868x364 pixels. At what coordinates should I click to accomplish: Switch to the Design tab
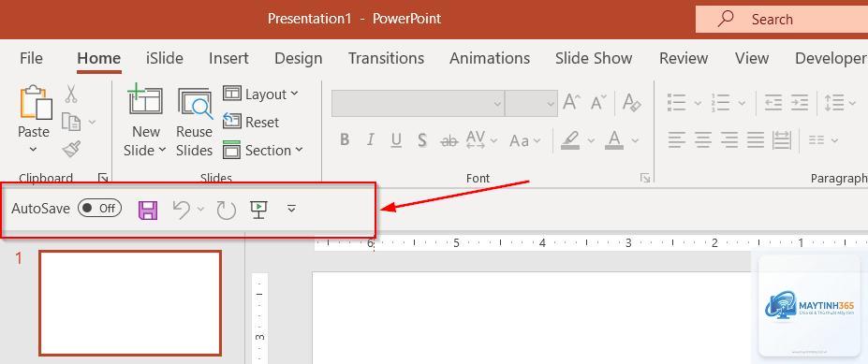click(299, 58)
